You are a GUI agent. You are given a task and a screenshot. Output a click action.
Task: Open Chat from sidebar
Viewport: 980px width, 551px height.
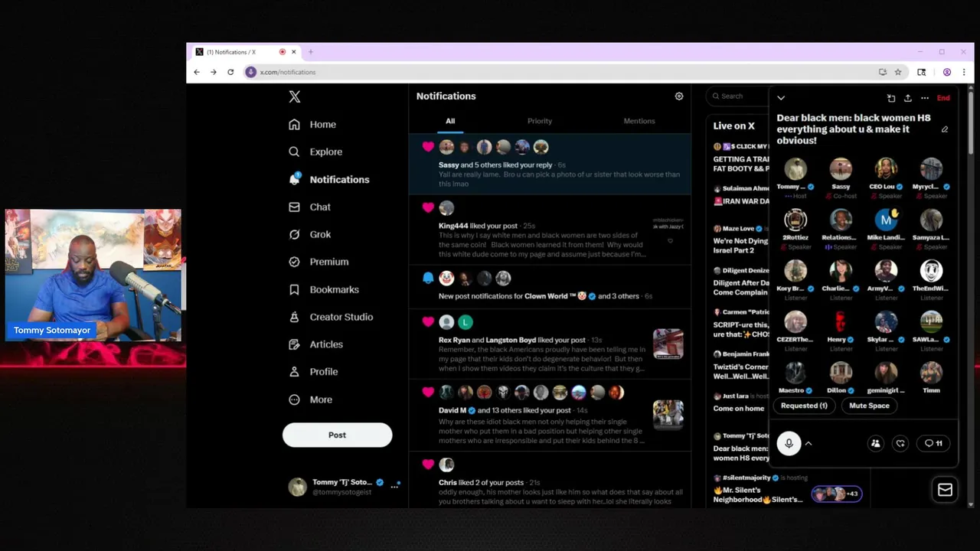click(x=310, y=207)
